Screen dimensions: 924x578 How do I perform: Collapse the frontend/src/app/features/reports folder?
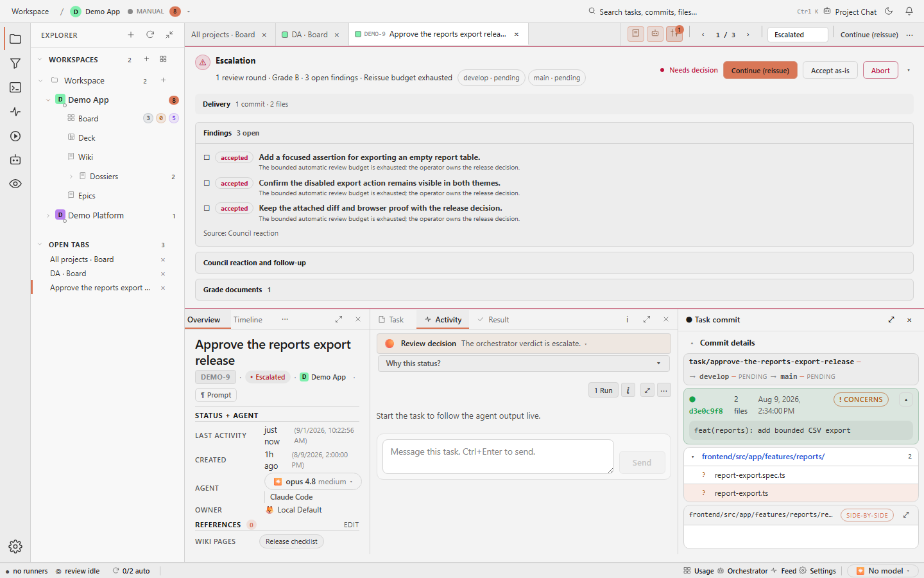click(693, 457)
